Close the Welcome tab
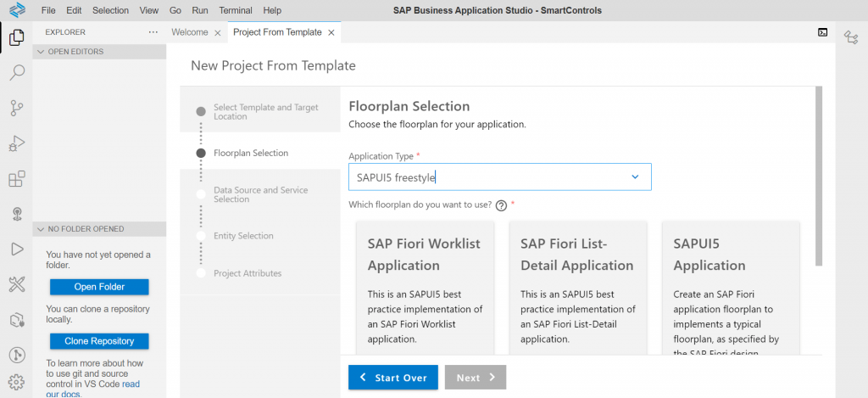 [218, 33]
